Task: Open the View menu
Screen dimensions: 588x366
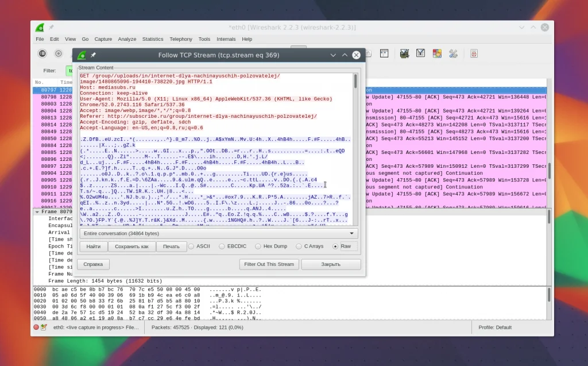Action: coord(70,39)
